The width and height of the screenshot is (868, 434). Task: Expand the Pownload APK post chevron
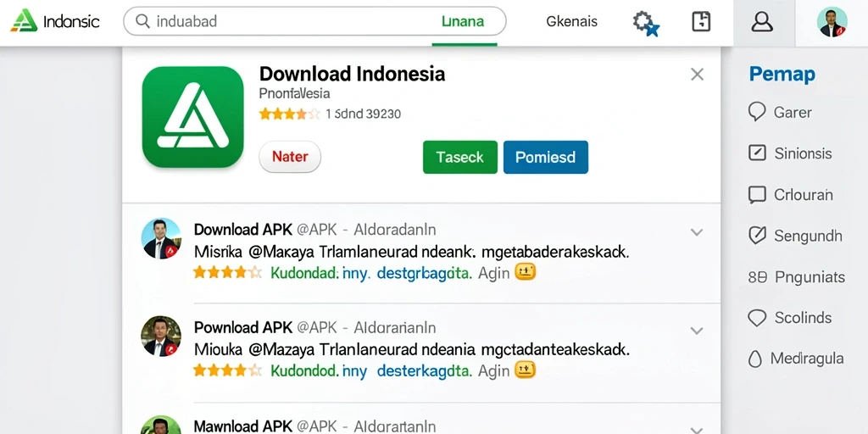[697, 331]
